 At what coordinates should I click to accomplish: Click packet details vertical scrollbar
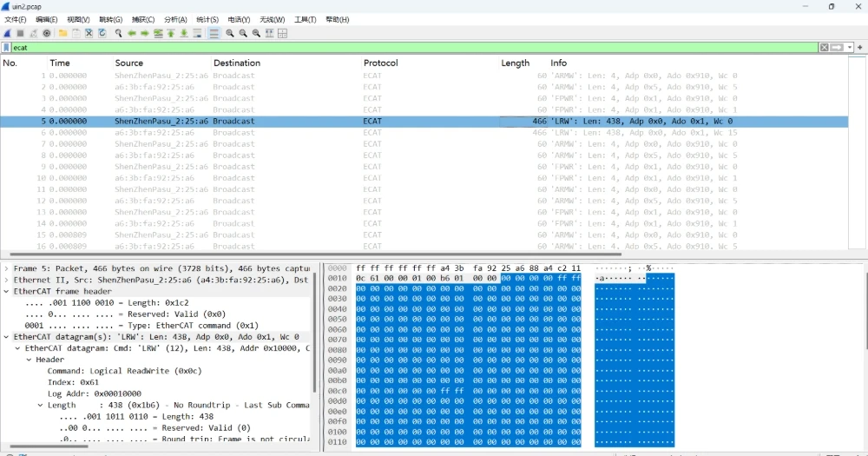(315, 331)
